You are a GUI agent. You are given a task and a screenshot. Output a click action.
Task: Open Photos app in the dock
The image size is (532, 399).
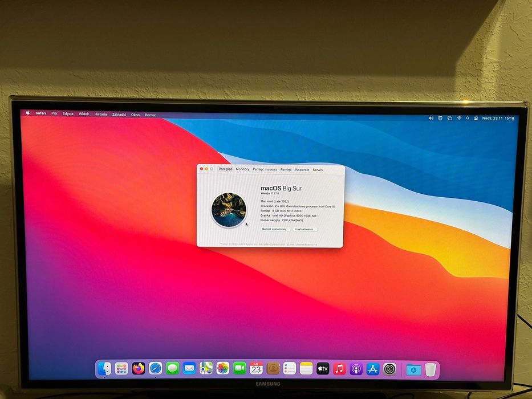[x=223, y=368]
